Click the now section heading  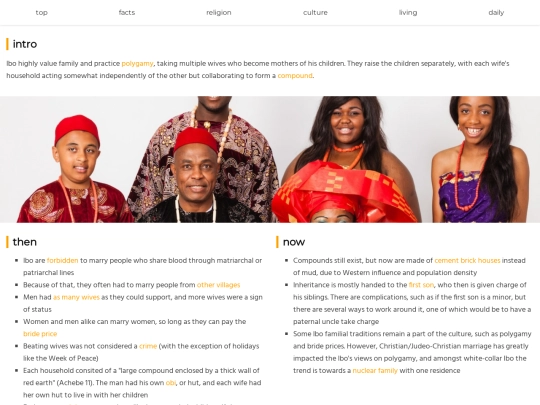click(x=294, y=242)
